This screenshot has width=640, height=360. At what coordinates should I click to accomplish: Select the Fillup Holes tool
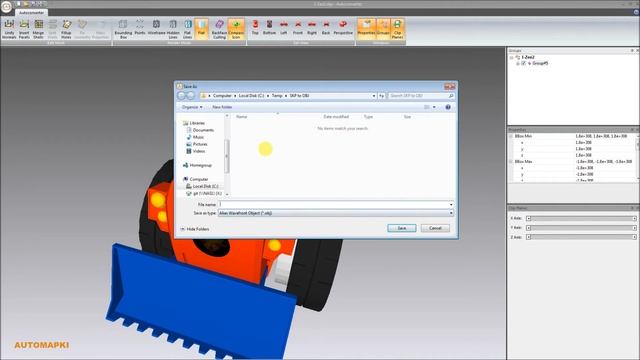click(67, 29)
